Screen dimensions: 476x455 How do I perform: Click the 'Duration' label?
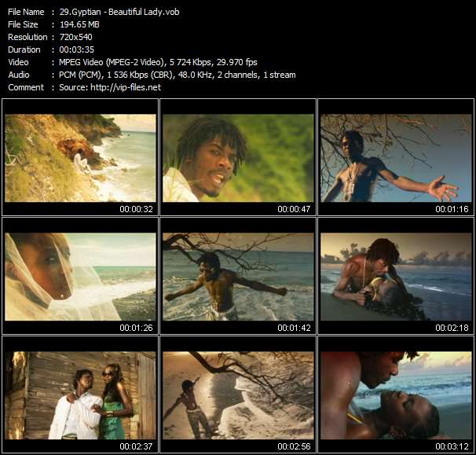[24, 50]
